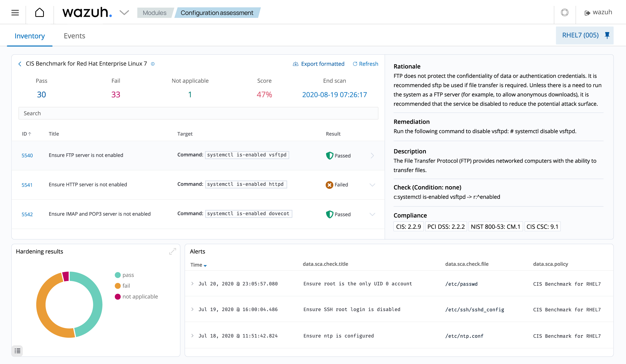Click the Pass count 30
Screen dimensions: 626x364
pos(41,95)
